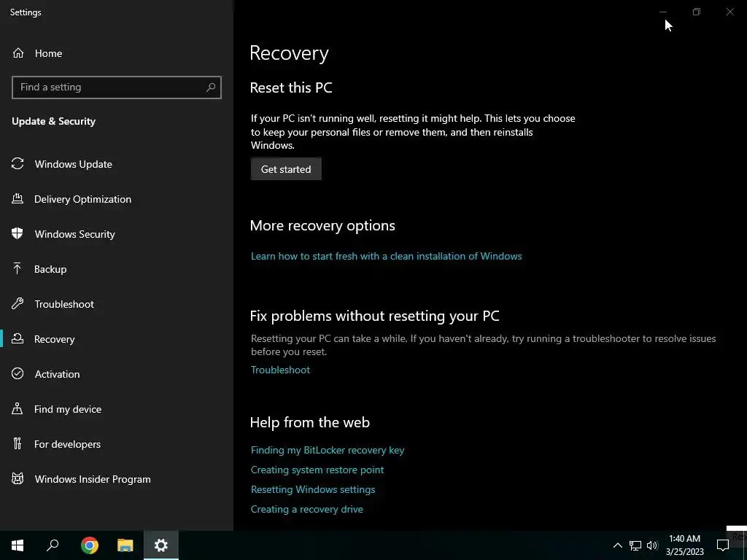
Task: Open File Explorer from the taskbar
Action: tap(125, 545)
